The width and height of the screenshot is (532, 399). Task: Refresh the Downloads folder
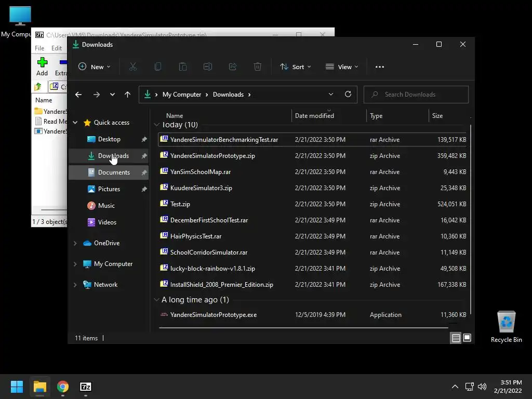[x=348, y=94]
